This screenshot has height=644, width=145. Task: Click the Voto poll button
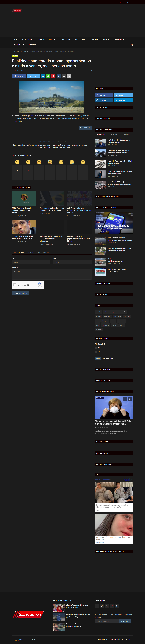(98, 359)
